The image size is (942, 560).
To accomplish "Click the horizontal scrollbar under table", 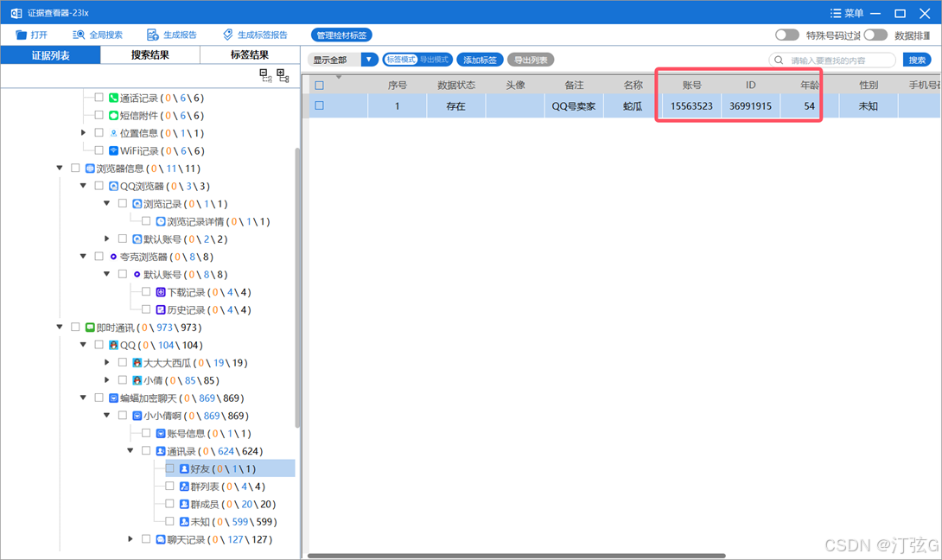I will (x=517, y=556).
